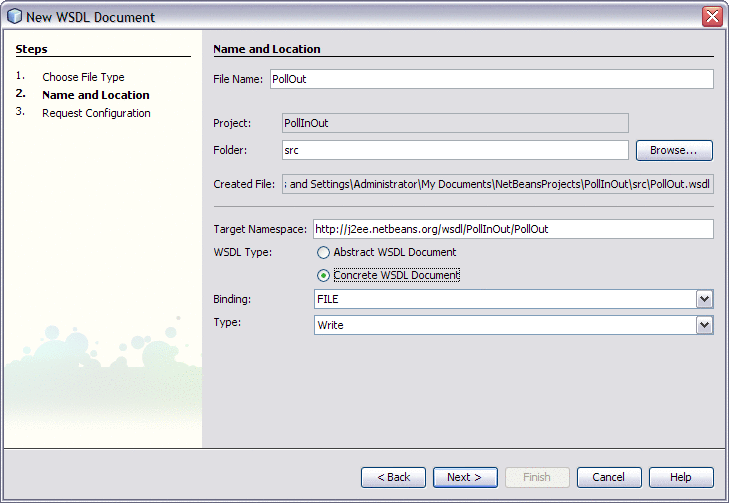Open the Type dropdown showing Write
Viewport: 729px width, 503px height.
tap(704, 325)
